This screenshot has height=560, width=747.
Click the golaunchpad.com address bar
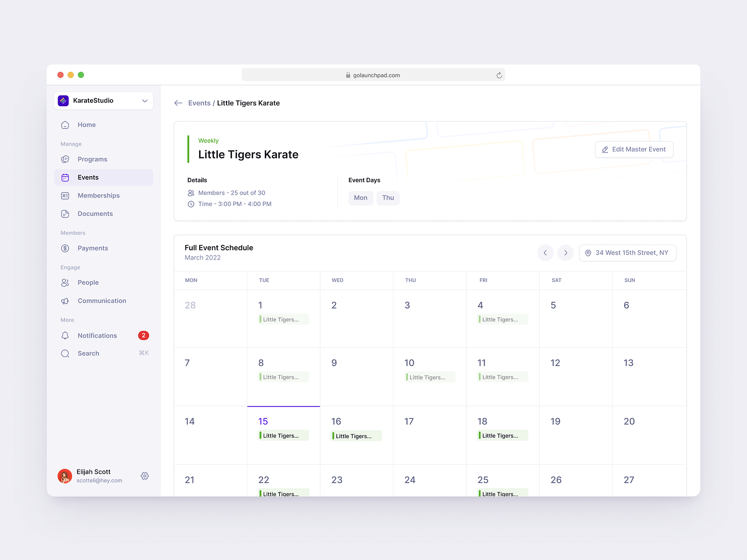(x=373, y=75)
